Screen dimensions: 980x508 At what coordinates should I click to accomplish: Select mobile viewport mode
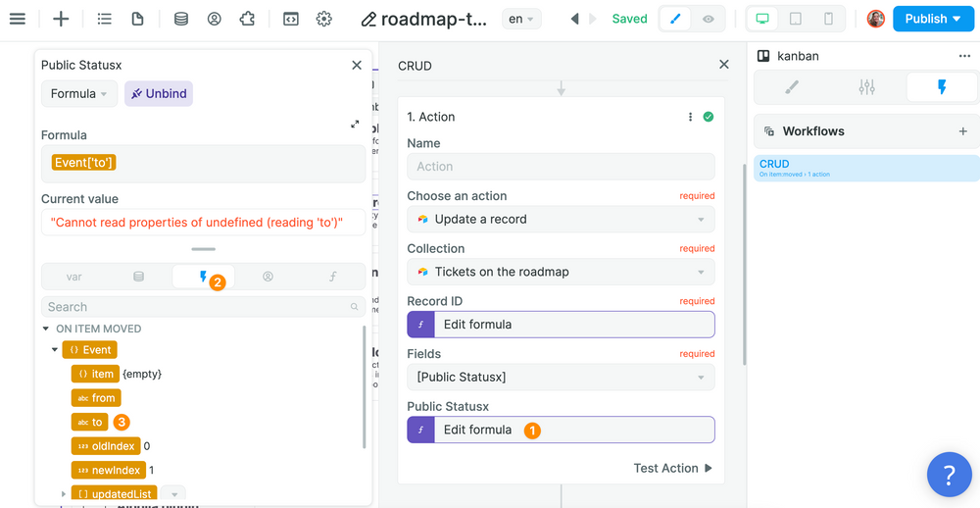[x=829, y=19]
